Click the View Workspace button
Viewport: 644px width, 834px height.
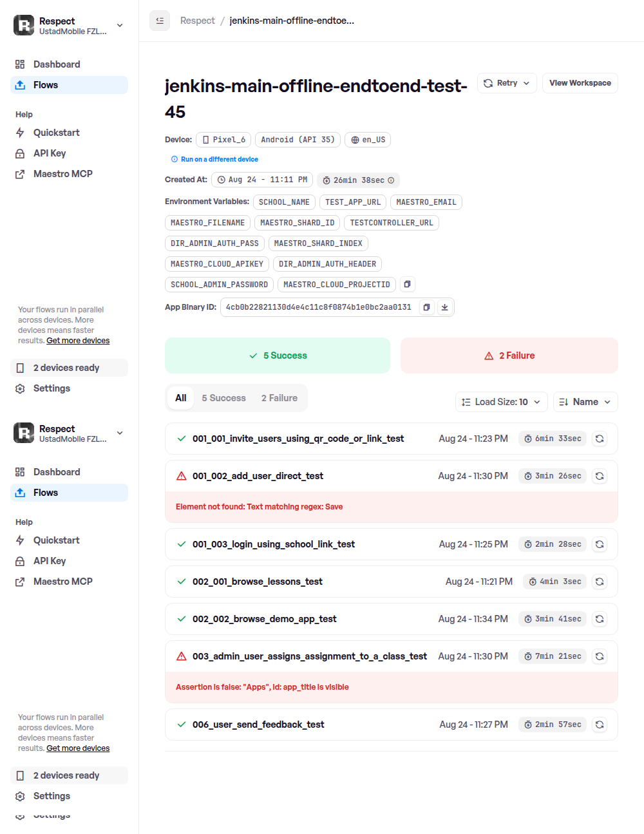click(x=580, y=83)
